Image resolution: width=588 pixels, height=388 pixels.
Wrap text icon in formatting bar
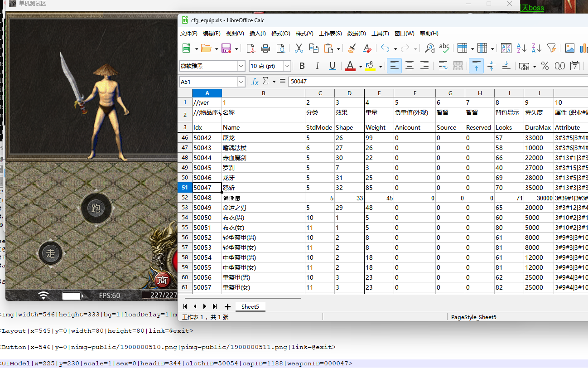tap(443, 66)
